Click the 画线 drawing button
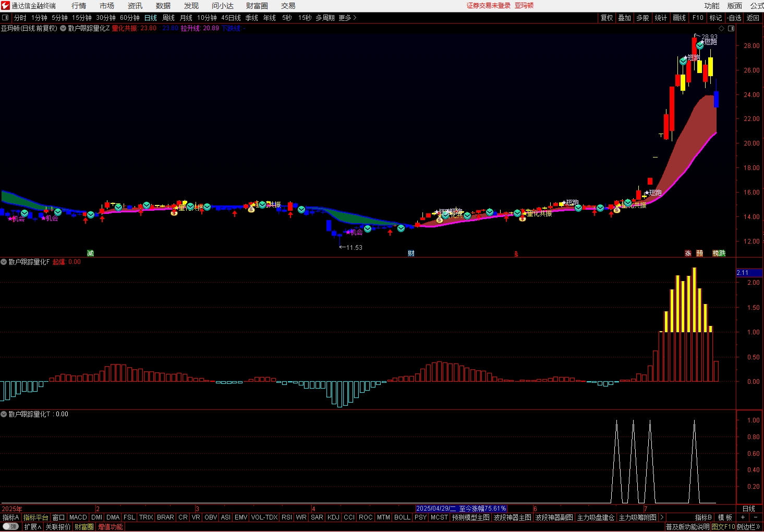This screenshot has height=532, width=764. (680, 18)
